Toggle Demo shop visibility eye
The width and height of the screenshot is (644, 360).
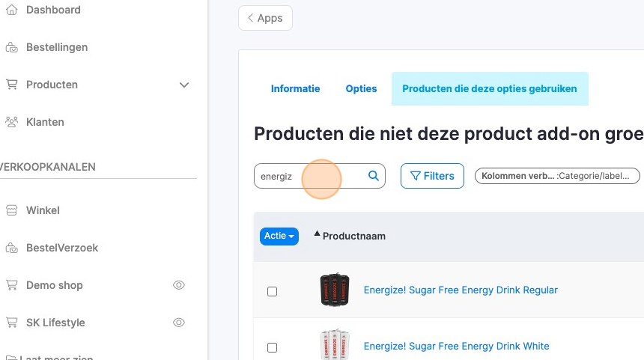tap(179, 285)
